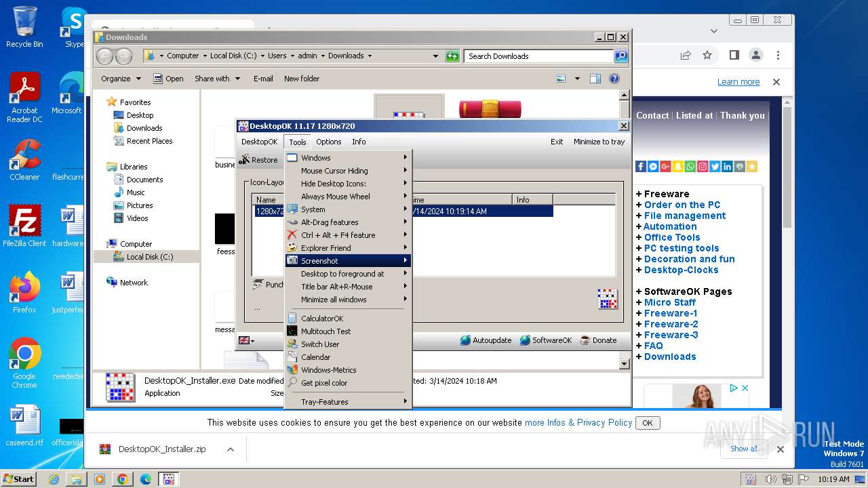Toggle the preview pane icon in Explorer

[x=595, y=79]
